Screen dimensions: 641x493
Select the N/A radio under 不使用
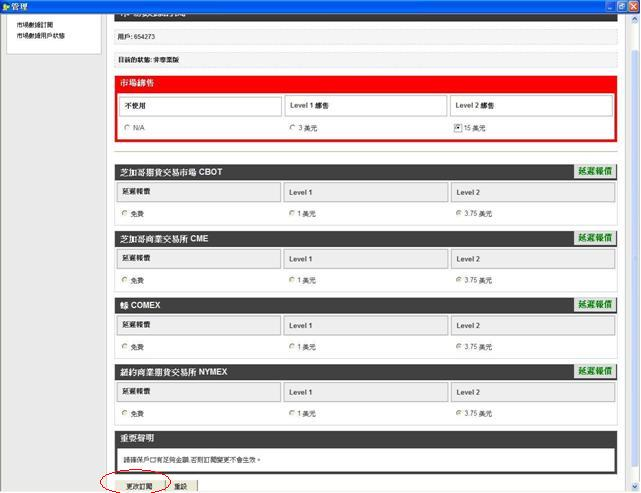click(127, 128)
